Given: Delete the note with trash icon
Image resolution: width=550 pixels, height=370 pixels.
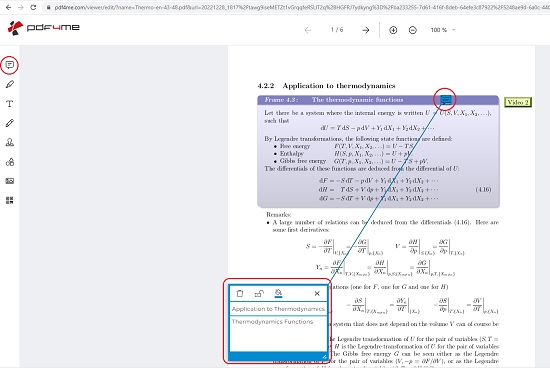Looking at the screenshot, I should coord(240,294).
